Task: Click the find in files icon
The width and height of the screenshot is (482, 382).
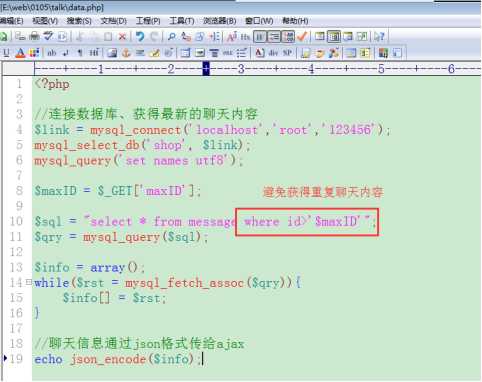Action: point(200,36)
